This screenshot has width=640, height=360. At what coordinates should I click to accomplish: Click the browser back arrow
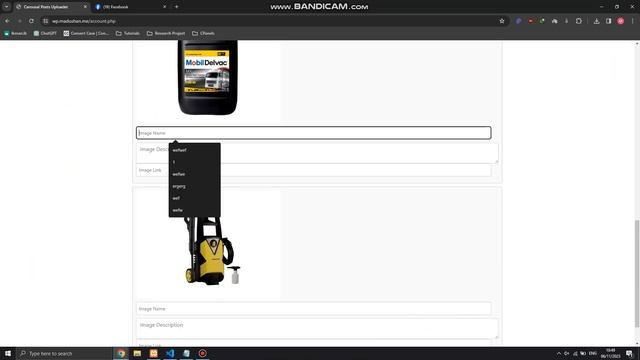[x=7, y=21]
